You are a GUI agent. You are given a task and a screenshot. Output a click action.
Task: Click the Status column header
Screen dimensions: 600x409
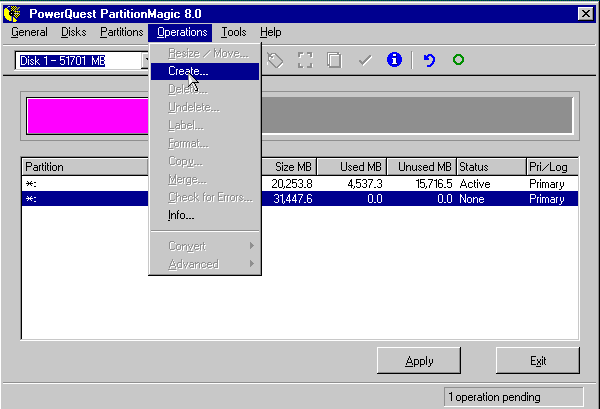tap(491, 167)
